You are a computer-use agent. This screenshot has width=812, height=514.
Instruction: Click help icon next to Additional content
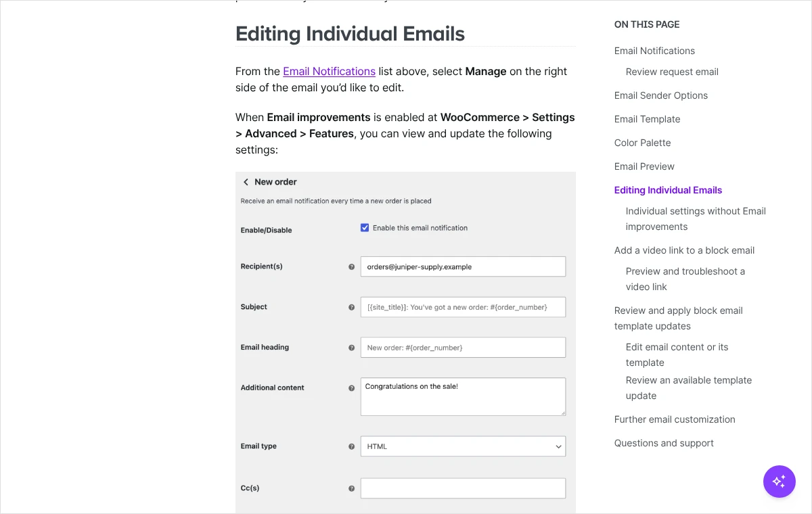(351, 388)
